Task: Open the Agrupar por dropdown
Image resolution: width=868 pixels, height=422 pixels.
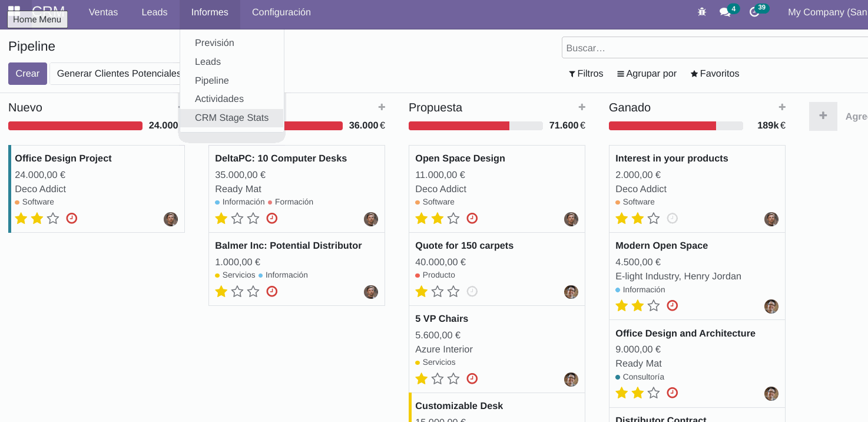Action: 647,74
